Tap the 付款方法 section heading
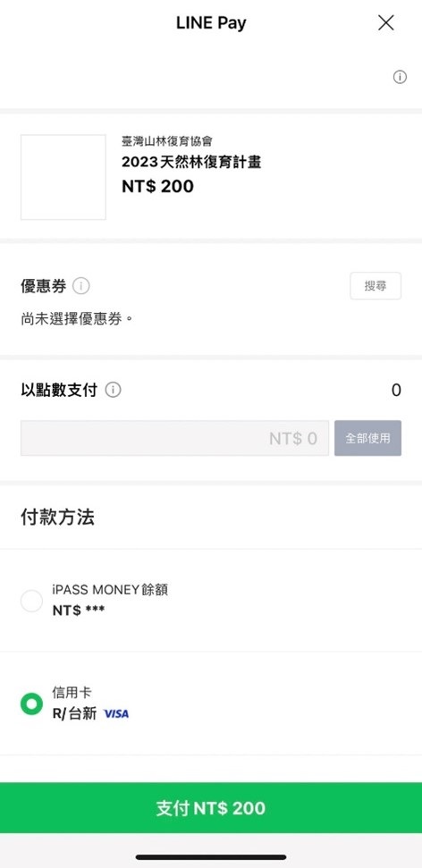The image size is (422, 868). (57, 517)
